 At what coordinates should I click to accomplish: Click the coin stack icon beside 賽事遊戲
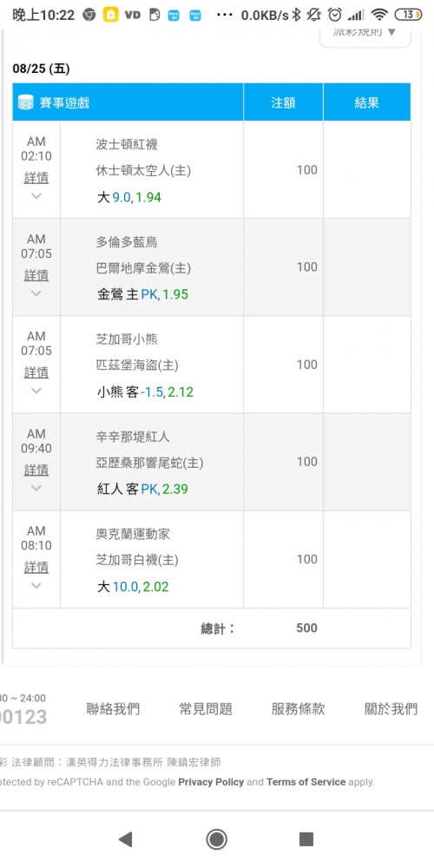26,102
